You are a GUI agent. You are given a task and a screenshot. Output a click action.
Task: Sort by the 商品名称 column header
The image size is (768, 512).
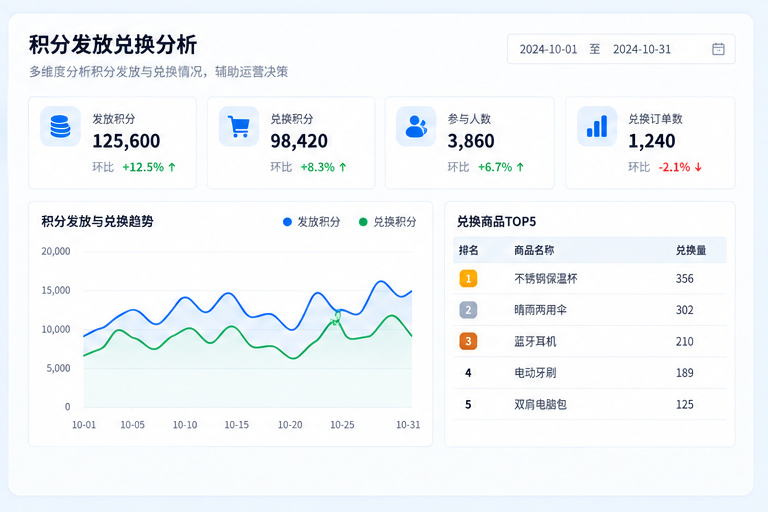(534, 250)
